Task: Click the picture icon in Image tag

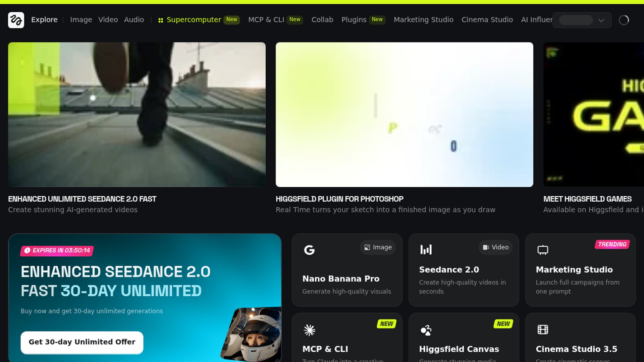Action: pyautogui.click(x=367, y=247)
